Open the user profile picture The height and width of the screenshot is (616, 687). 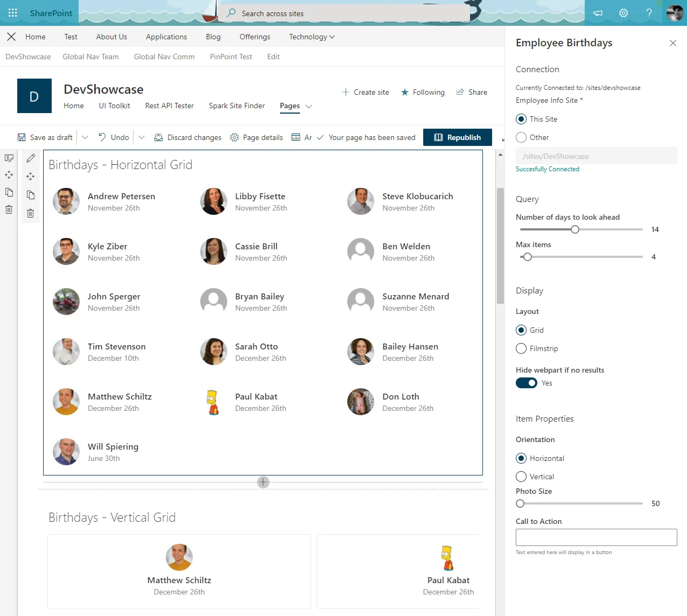pyautogui.click(x=675, y=13)
